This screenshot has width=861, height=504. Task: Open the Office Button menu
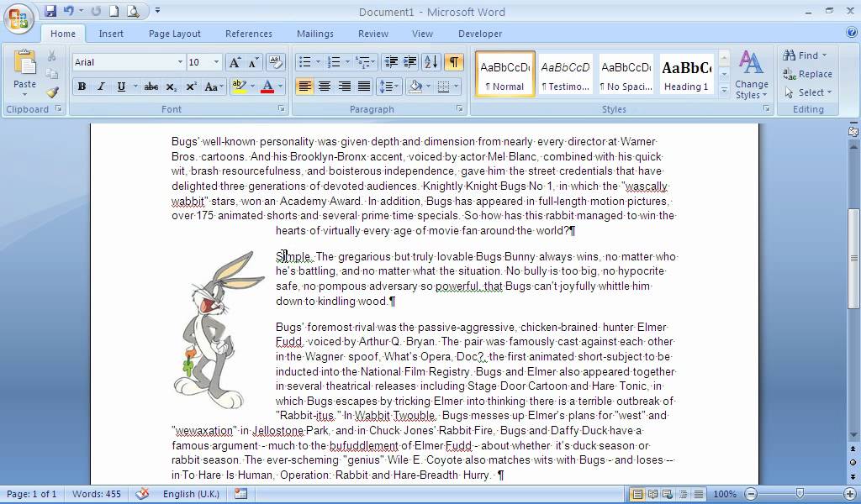(x=19, y=19)
